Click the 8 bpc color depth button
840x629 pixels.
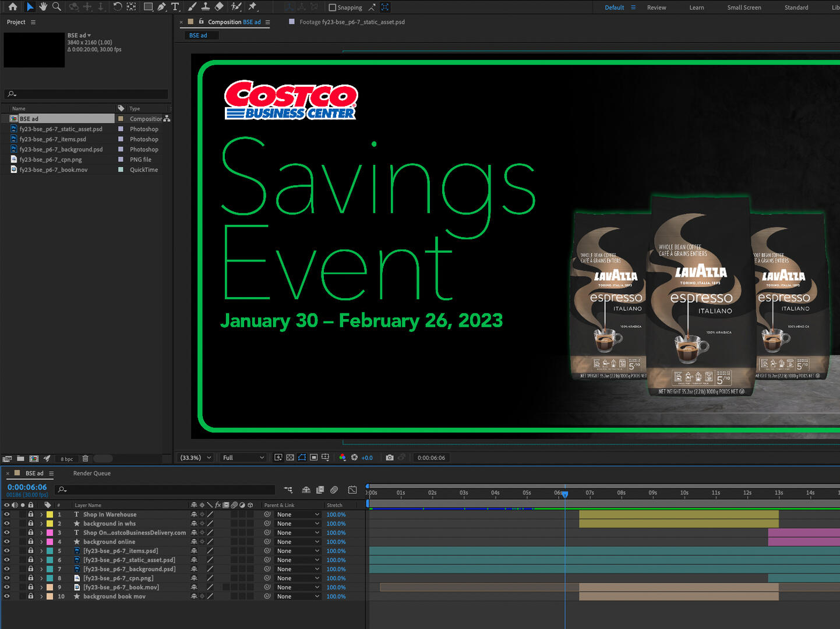pyautogui.click(x=67, y=459)
